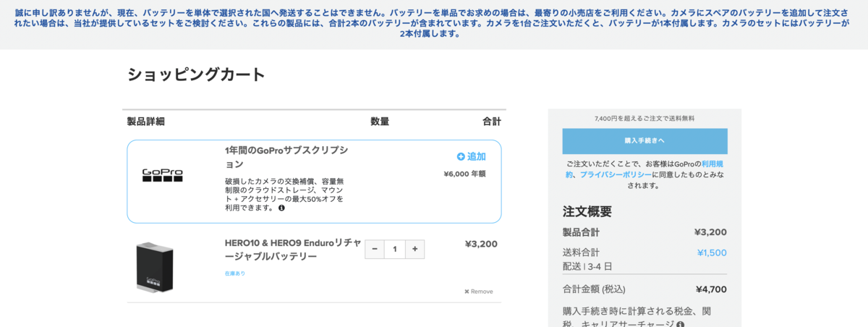Click the 在庫あり stock status text
This screenshot has height=327, width=868.
pos(235,273)
